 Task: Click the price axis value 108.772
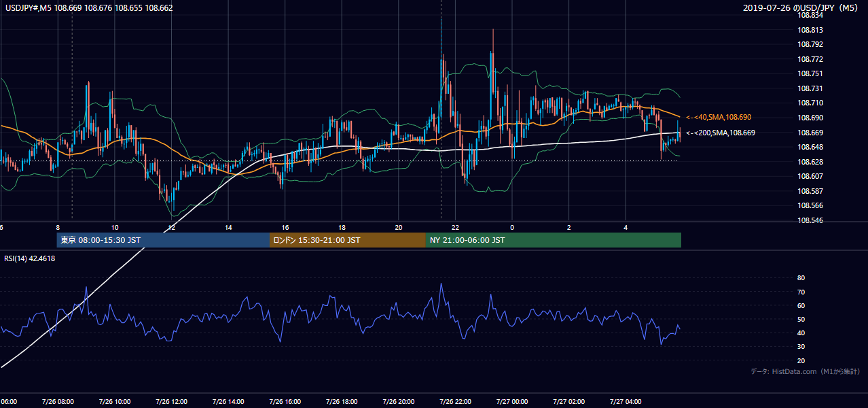811,59
